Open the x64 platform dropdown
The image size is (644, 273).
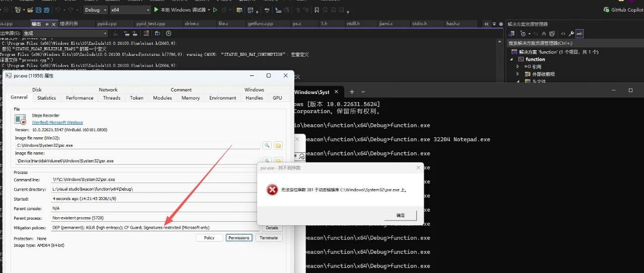point(130,10)
